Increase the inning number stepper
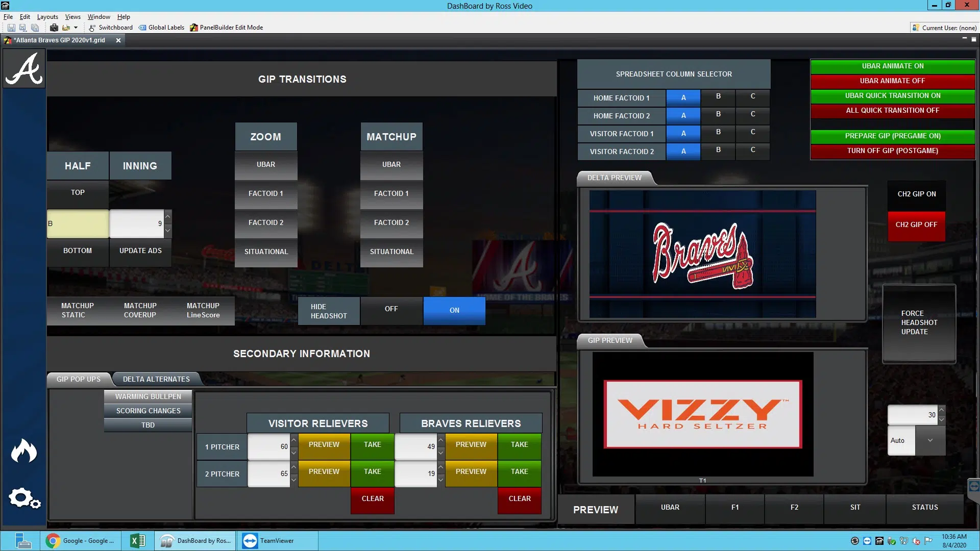The image size is (980, 551). (167, 216)
